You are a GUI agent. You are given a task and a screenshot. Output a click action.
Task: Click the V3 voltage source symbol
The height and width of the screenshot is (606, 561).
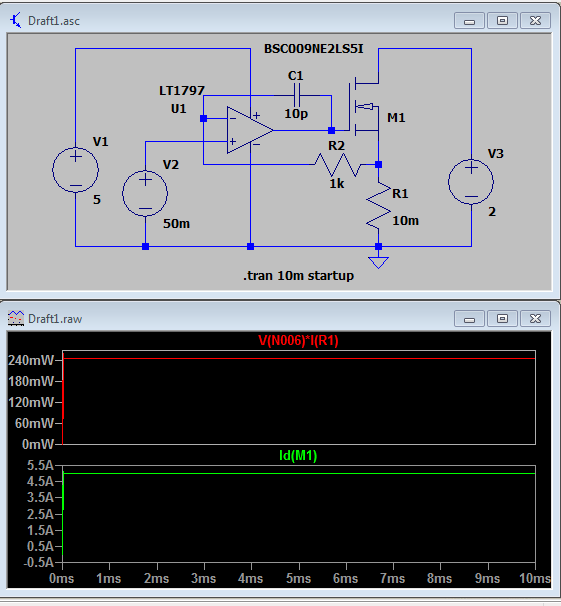[471, 182]
